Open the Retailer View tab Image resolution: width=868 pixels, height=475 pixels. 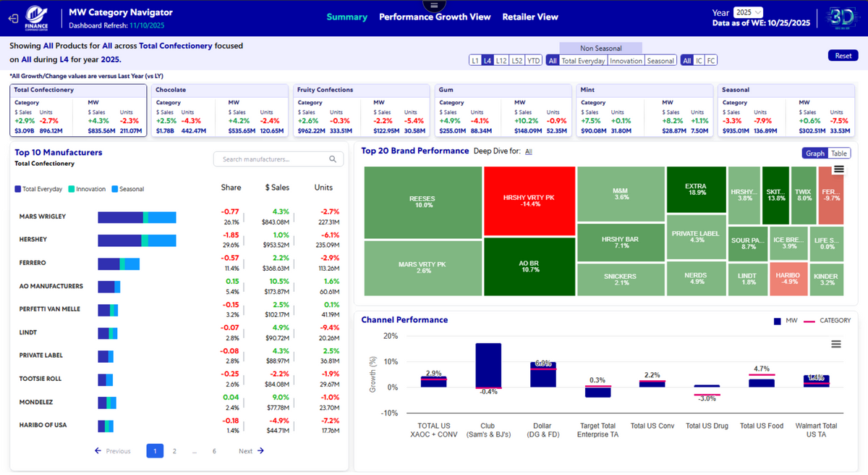[530, 17]
